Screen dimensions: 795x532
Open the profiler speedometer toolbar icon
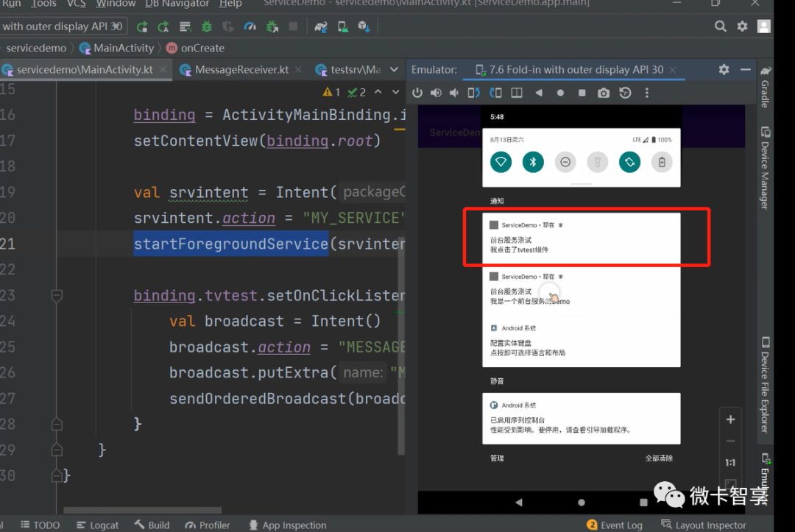click(x=250, y=26)
